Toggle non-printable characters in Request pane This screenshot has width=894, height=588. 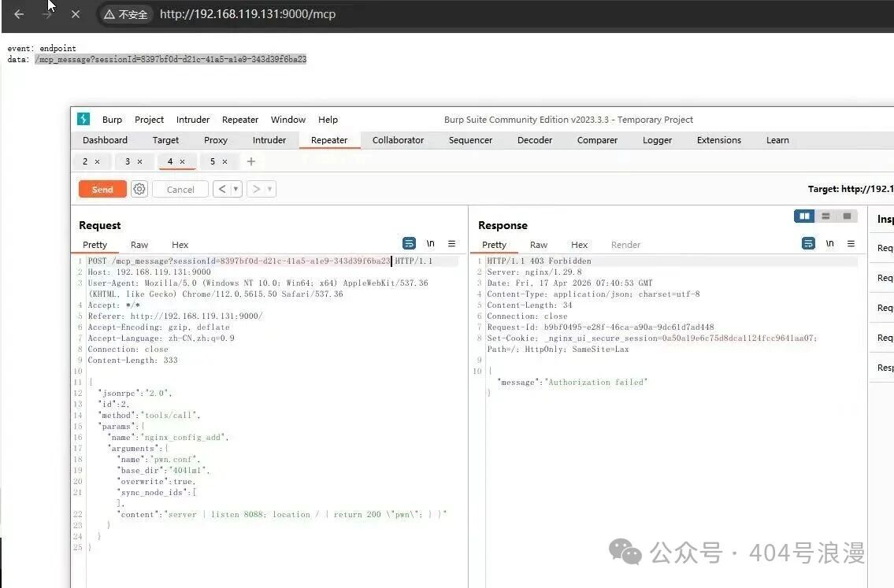tap(431, 244)
